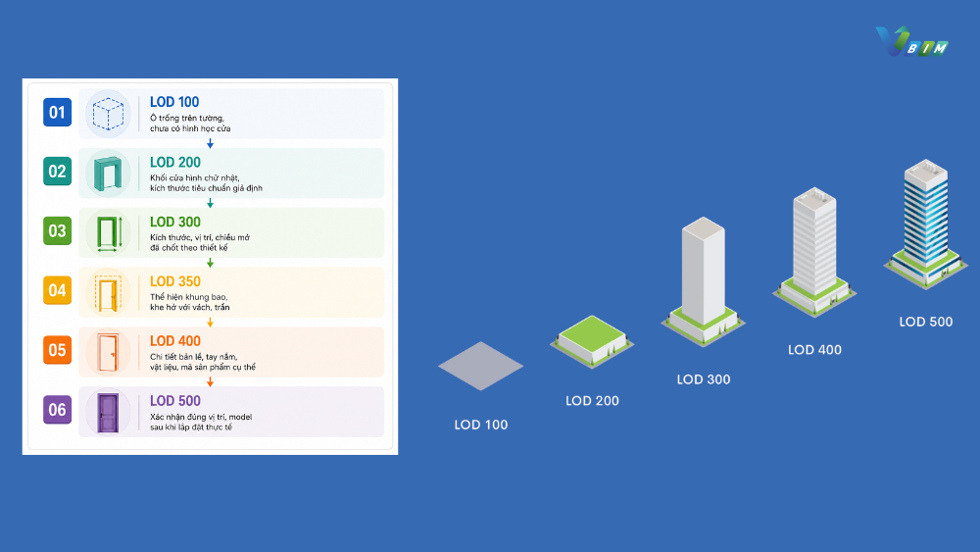Screen dimensions: 980x552
Task: Click the purple door icon for LOD 500
Action: (x=108, y=412)
